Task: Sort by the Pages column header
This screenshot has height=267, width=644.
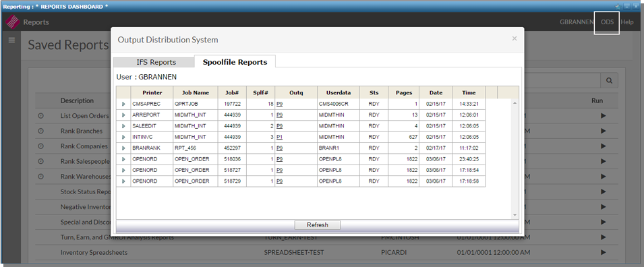Action: [404, 93]
